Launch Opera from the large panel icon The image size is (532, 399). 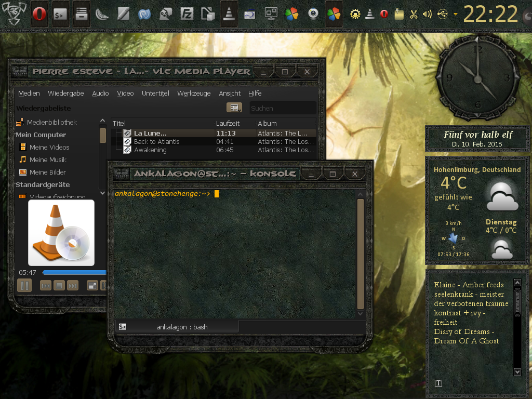point(39,14)
